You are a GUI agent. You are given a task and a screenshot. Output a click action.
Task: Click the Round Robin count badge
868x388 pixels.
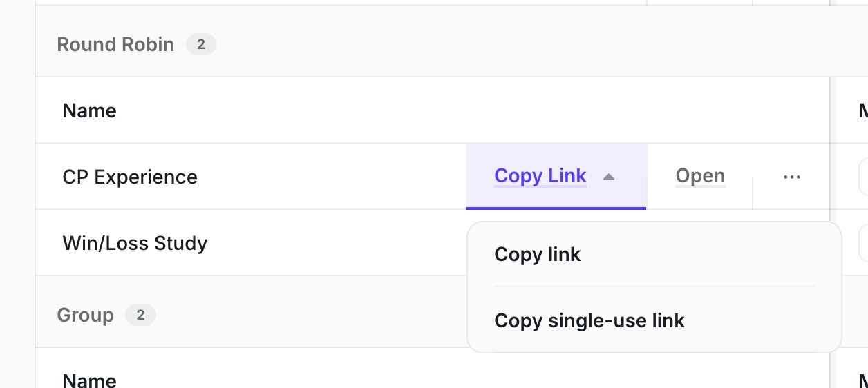[x=201, y=45]
